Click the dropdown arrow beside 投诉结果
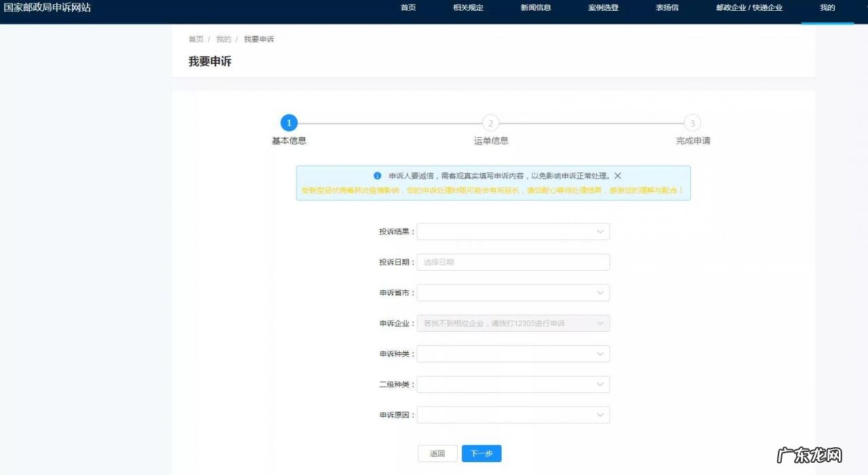 coord(599,231)
